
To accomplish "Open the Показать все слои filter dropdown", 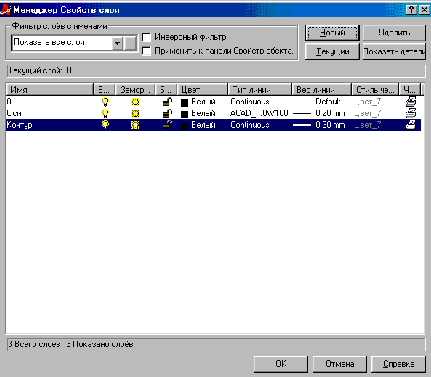I will pyautogui.click(x=117, y=43).
